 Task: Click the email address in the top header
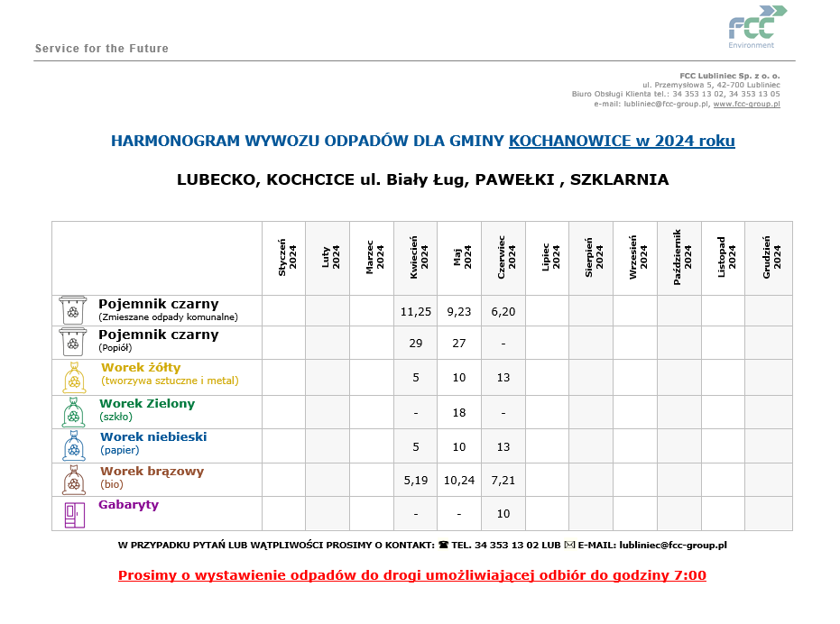point(666,105)
